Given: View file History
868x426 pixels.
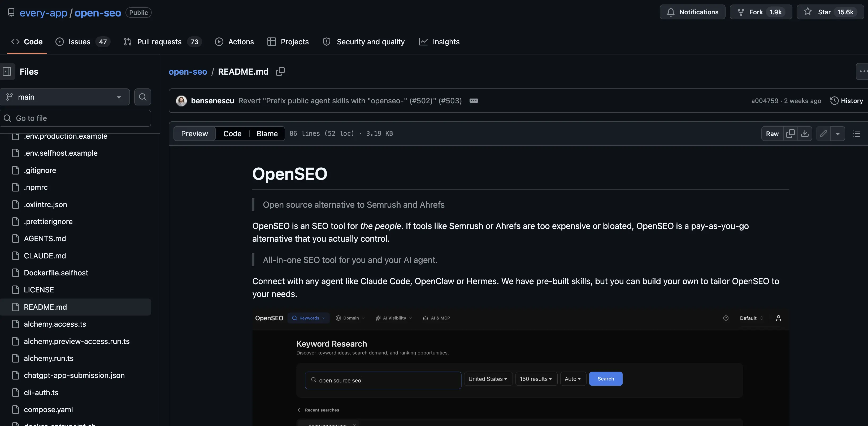Looking at the screenshot, I should [x=847, y=101].
